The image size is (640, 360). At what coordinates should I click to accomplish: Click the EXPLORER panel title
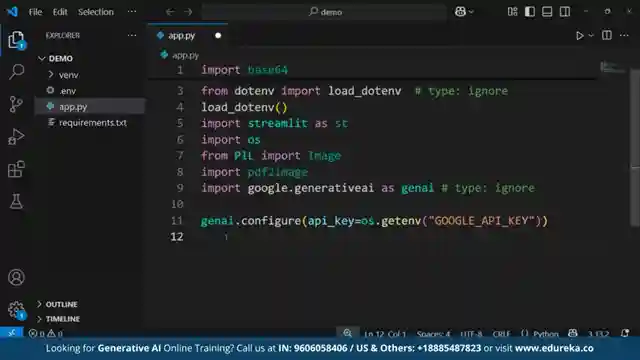click(x=62, y=36)
